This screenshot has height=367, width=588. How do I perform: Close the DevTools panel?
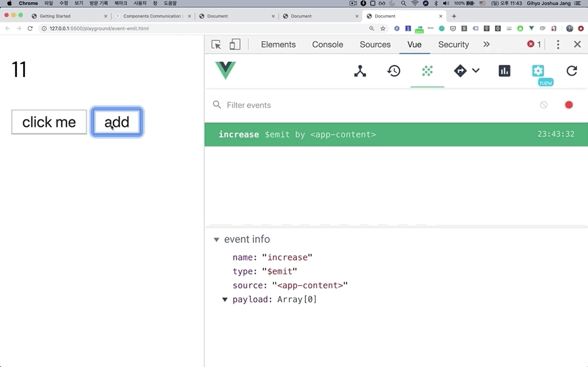pos(578,45)
